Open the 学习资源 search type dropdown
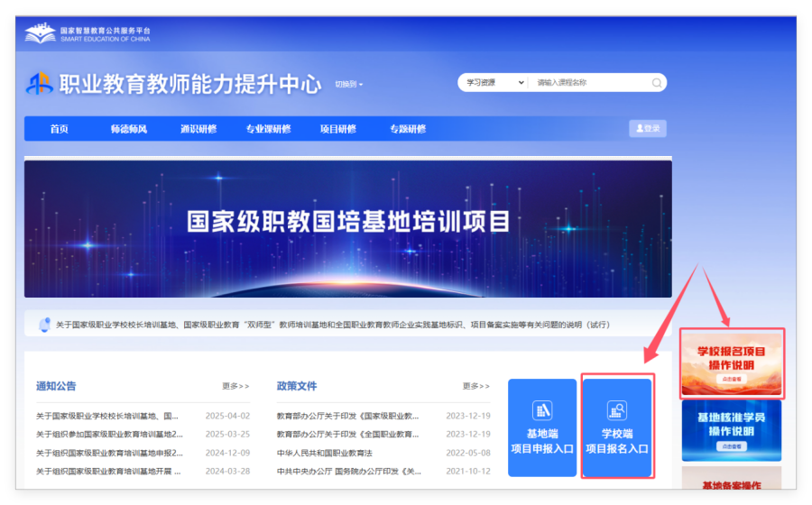The image size is (812, 505). pyautogui.click(x=492, y=83)
